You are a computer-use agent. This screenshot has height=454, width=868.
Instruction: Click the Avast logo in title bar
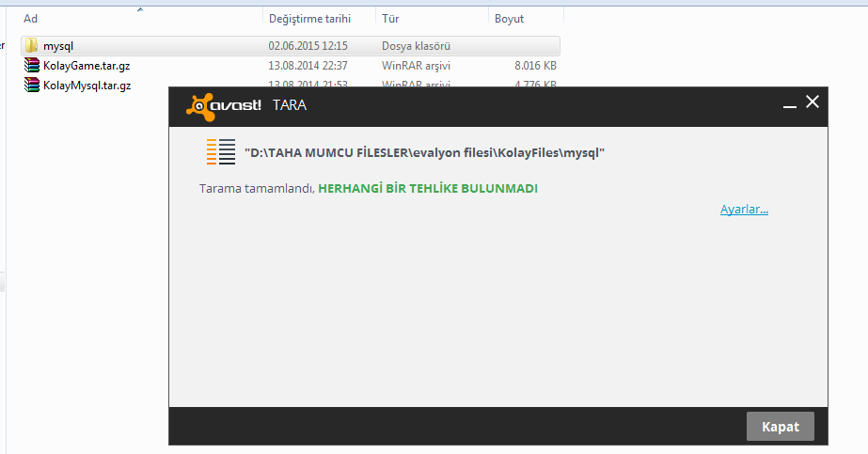pyautogui.click(x=224, y=105)
